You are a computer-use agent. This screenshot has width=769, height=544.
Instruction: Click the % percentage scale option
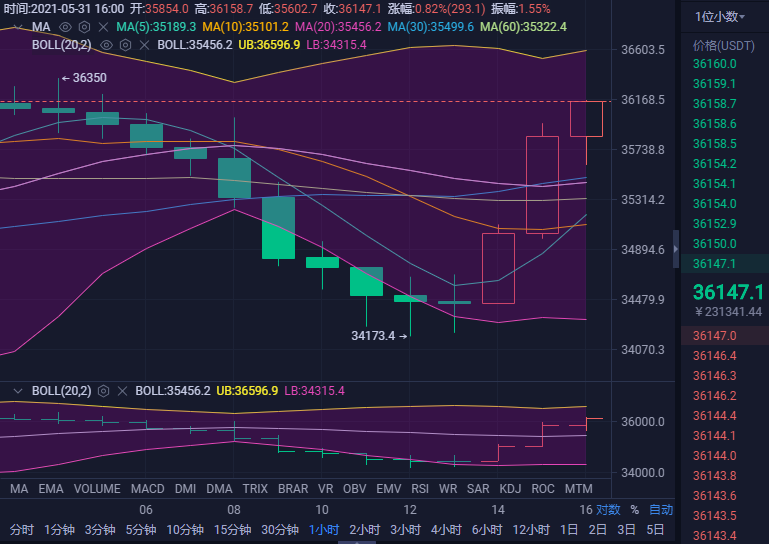click(x=634, y=510)
